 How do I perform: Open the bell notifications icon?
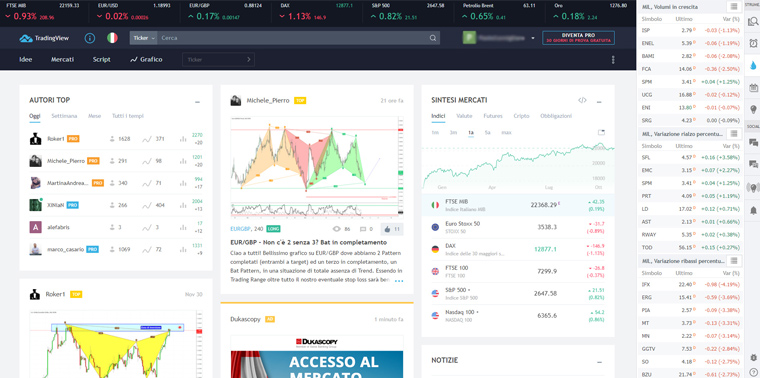(753, 210)
